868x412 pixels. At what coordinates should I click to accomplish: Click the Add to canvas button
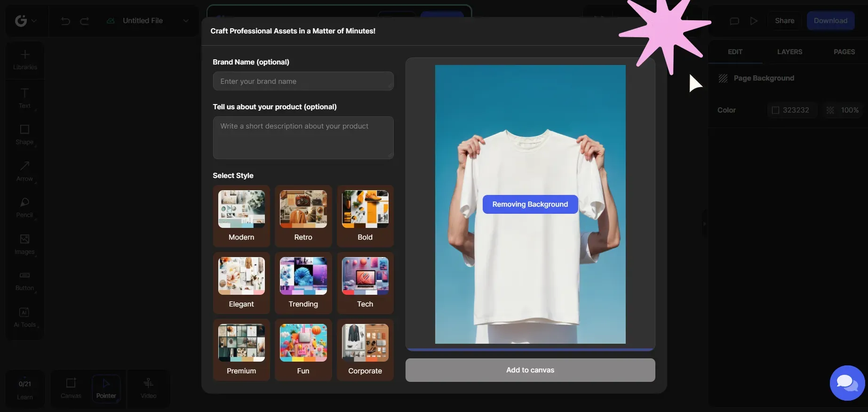click(530, 370)
